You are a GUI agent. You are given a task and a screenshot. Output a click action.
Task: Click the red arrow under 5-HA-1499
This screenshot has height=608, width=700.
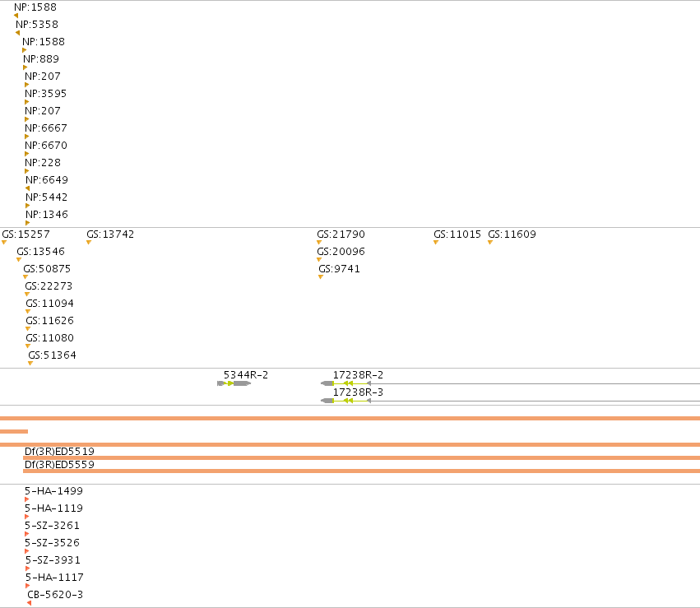click(27, 499)
